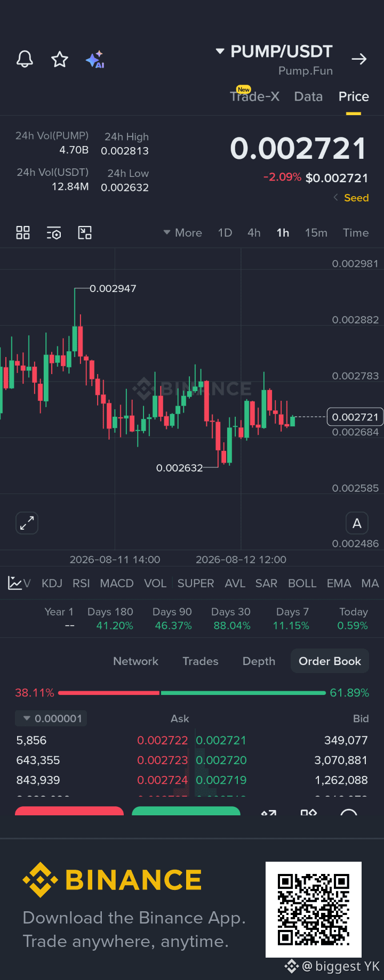Tap the right arrow next to PUMP/USDT

[359, 59]
